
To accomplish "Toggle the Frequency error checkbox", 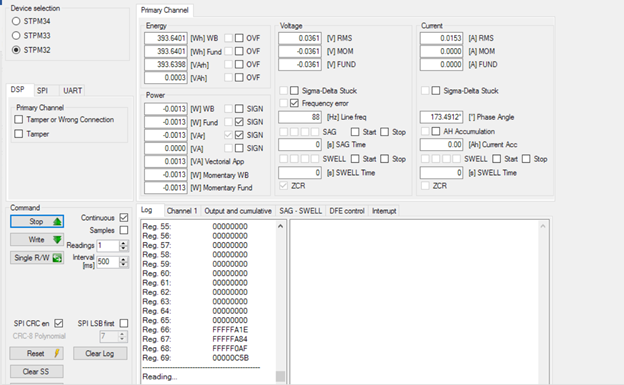I will [294, 103].
